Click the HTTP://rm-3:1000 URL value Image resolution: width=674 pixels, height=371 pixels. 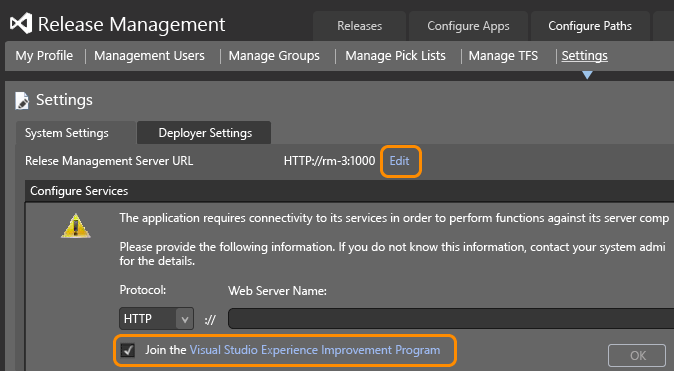pos(329,161)
